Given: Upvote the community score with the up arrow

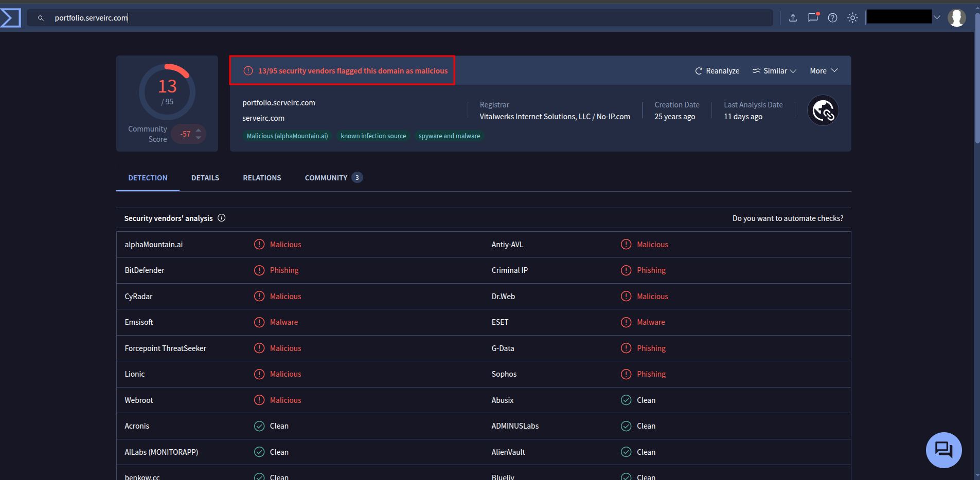Looking at the screenshot, I should tap(199, 131).
